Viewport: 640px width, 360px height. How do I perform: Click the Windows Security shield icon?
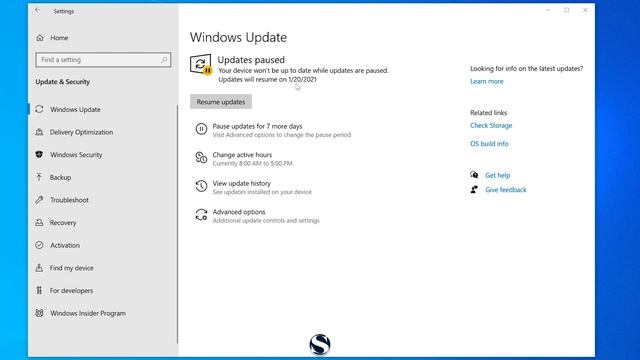pos(39,154)
